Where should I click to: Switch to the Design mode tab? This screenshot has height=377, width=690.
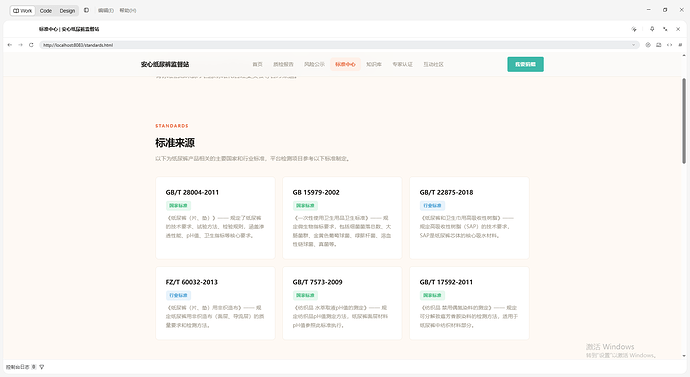pyautogui.click(x=67, y=11)
